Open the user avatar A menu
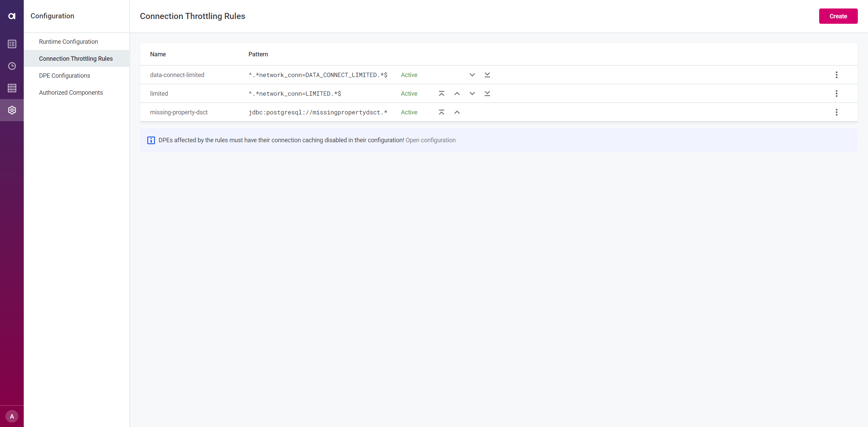This screenshot has height=427, width=868. [x=12, y=416]
